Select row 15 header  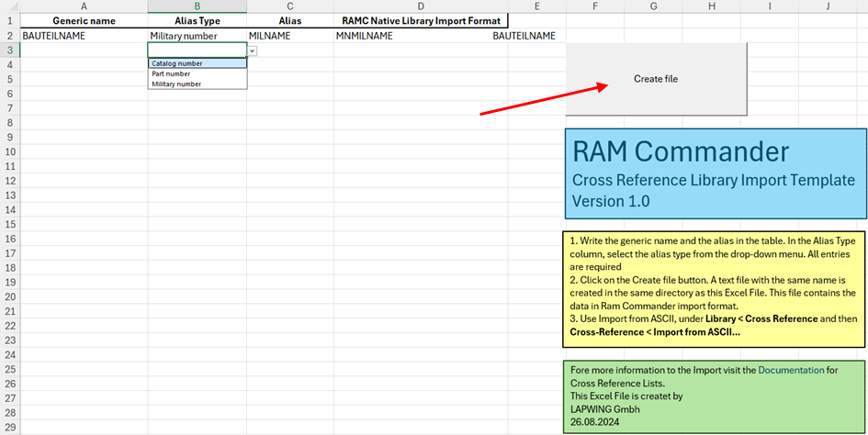point(9,225)
